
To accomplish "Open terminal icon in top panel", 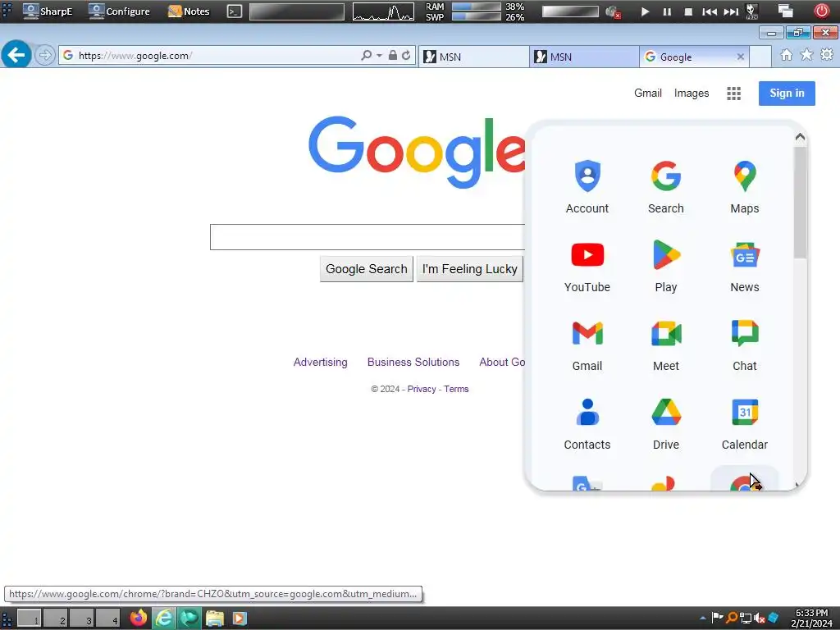I will tap(235, 11).
